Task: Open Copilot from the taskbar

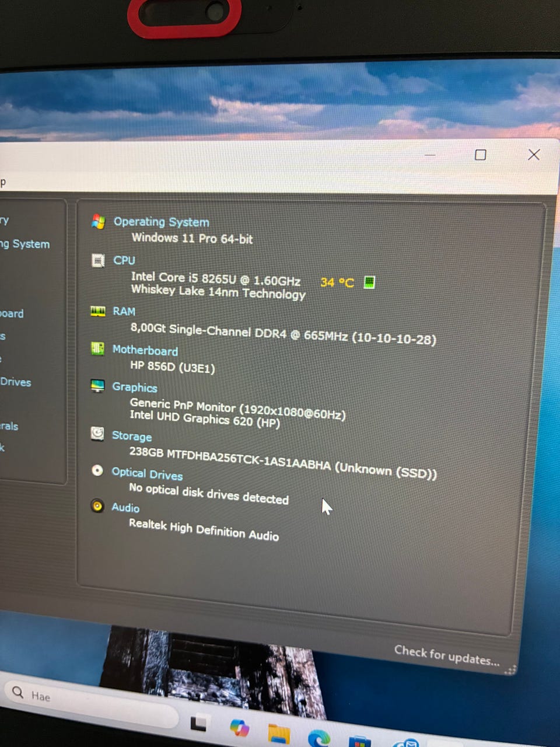Action: (x=239, y=728)
